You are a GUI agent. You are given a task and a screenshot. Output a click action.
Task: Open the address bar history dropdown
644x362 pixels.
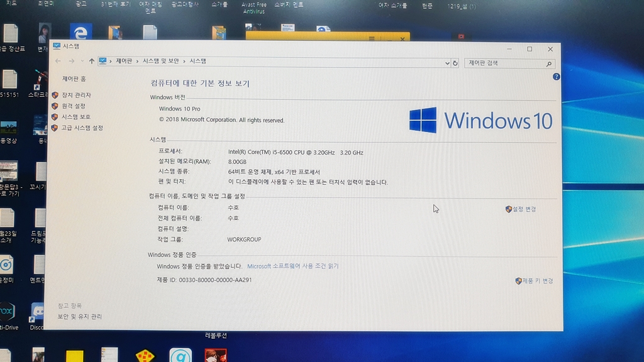coord(447,63)
